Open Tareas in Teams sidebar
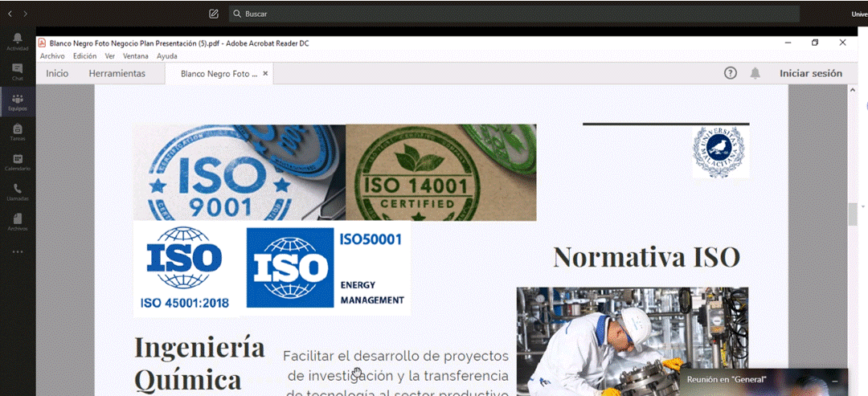 (x=18, y=133)
